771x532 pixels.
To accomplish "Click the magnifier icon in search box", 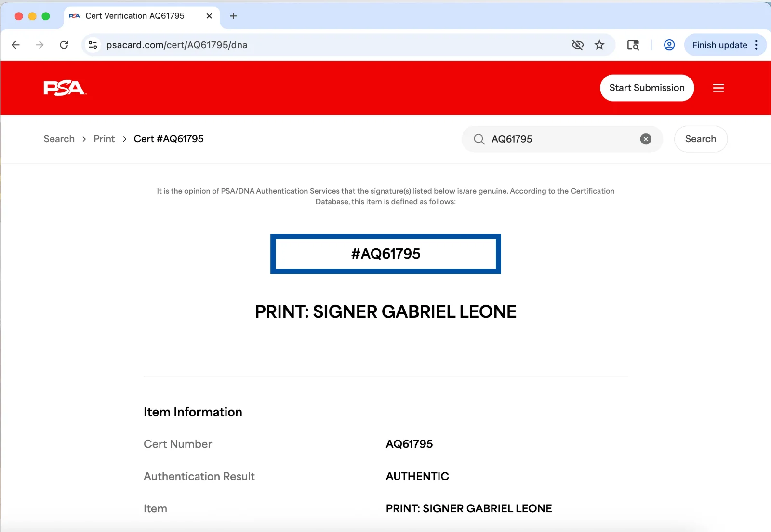I will 479,139.
